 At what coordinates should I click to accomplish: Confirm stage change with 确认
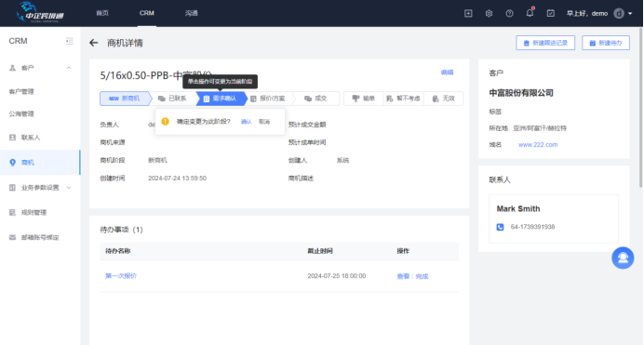click(x=246, y=122)
